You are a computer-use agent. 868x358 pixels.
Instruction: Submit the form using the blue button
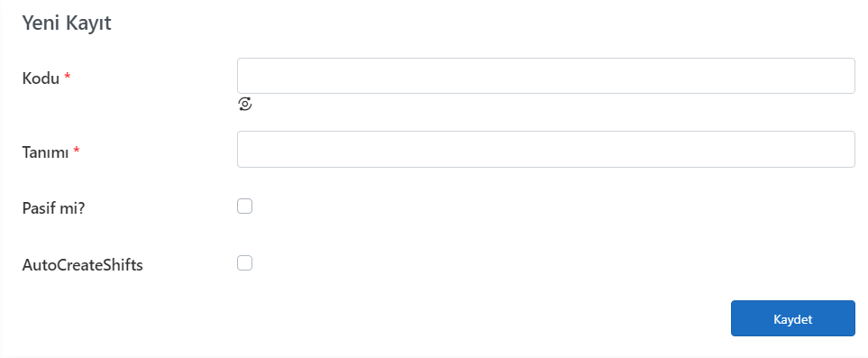[792, 318]
